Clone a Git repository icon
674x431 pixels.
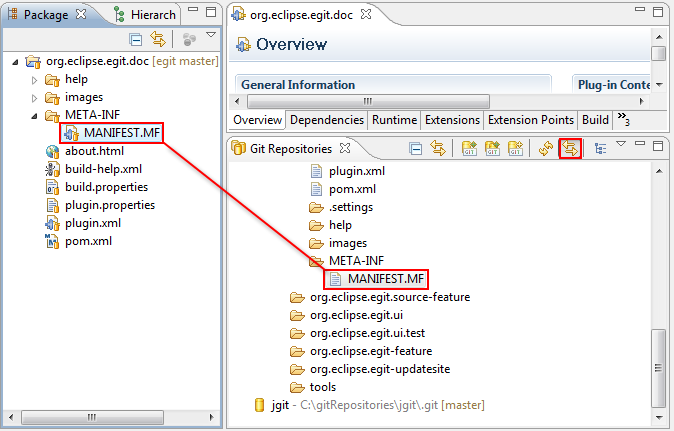point(493,149)
